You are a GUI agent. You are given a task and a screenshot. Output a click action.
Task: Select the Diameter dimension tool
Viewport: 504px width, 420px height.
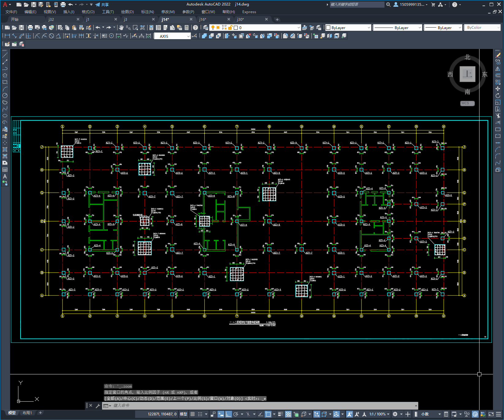click(51, 36)
